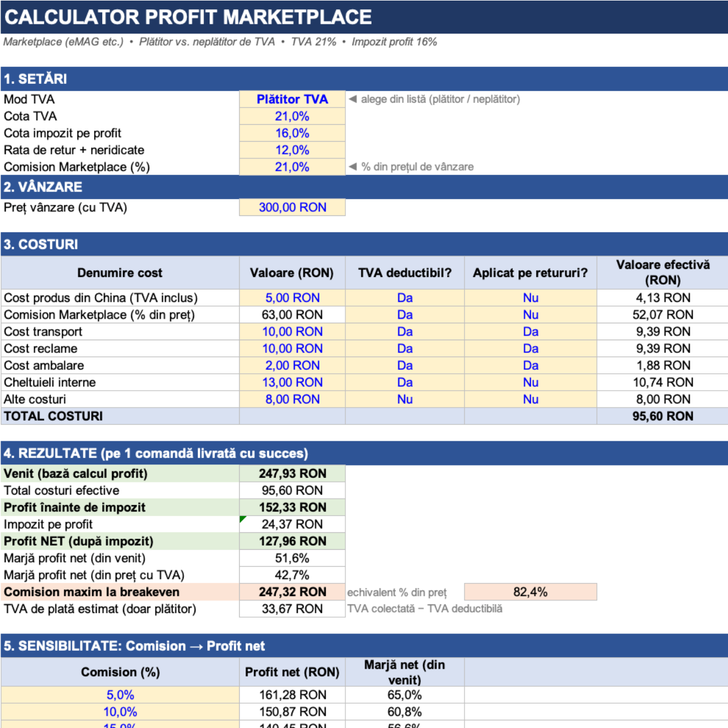
Task: Select the breakeven equivalent cell 82,4%
Action: 531,592
